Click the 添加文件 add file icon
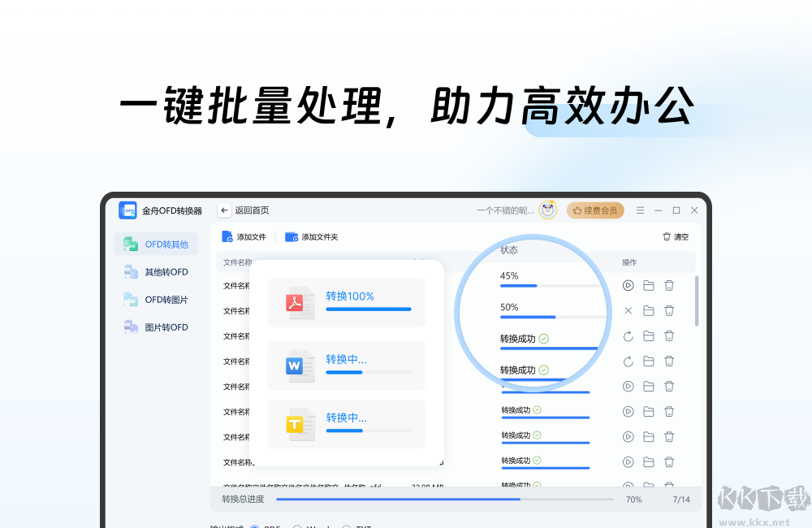 tap(227, 236)
